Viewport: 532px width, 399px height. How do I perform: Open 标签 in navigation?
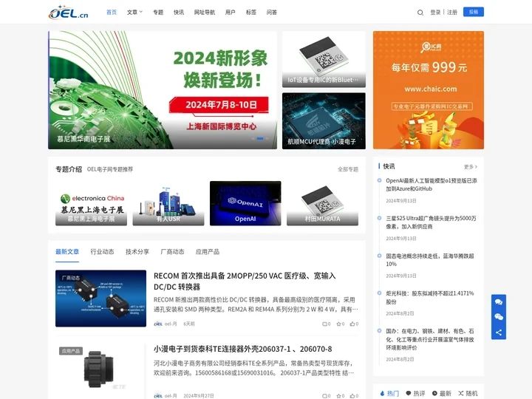pos(251,13)
